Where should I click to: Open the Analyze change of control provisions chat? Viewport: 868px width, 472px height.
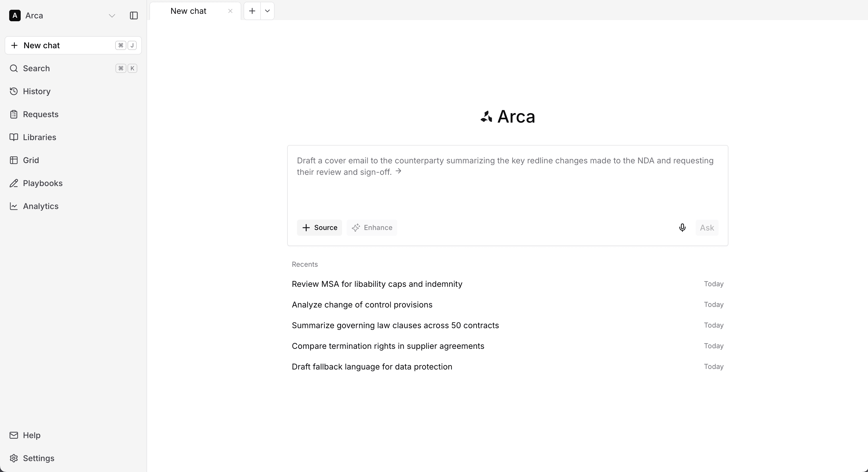(x=362, y=305)
